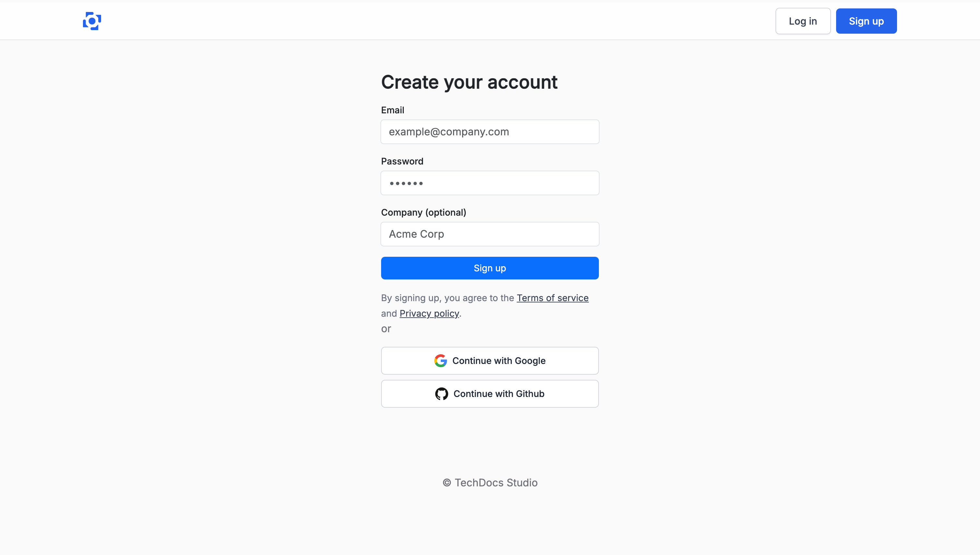Open the Privacy policy link
Viewport: 980px width, 555px height.
429,313
